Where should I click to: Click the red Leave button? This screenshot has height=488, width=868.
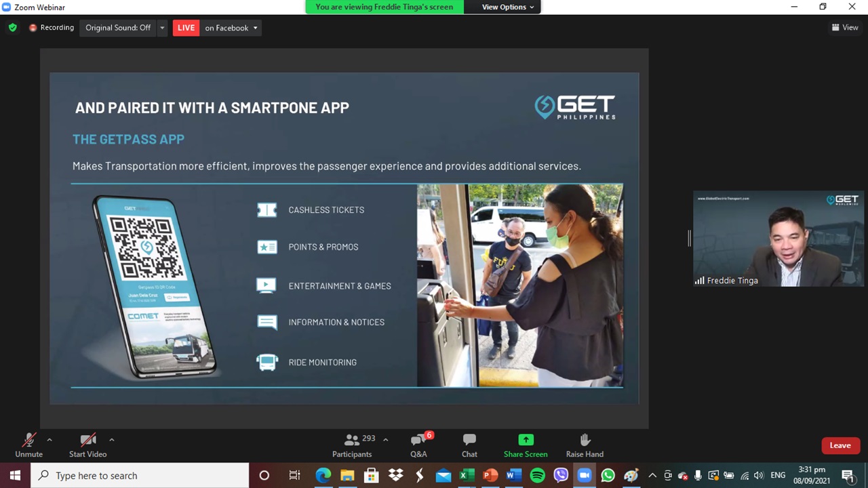(840, 445)
